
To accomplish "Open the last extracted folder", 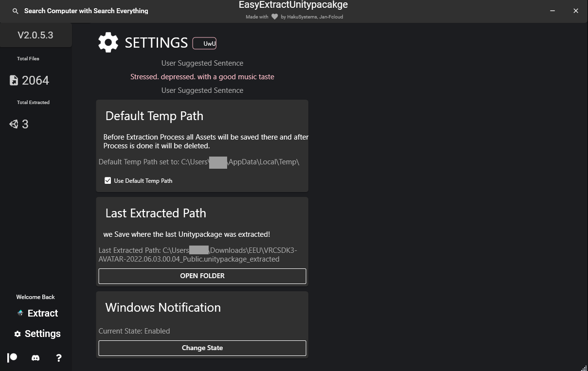I will (202, 276).
